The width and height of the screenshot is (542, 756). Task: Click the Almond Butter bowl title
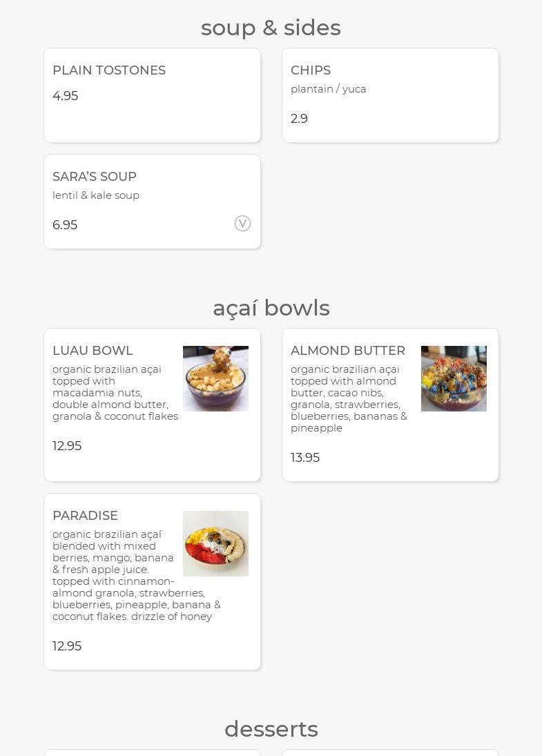tap(348, 351)
